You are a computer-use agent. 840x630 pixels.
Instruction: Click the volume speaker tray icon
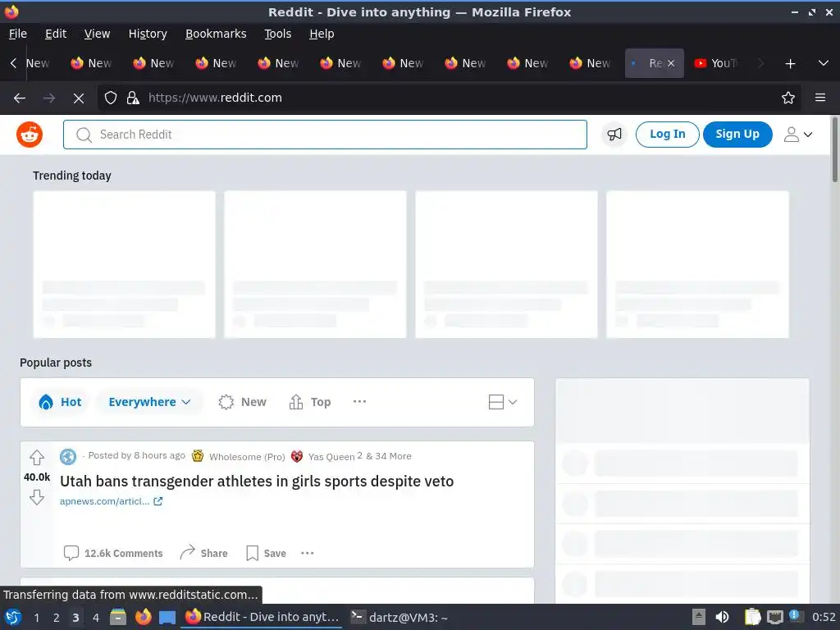pyautogui.click(x=722, y=617)
